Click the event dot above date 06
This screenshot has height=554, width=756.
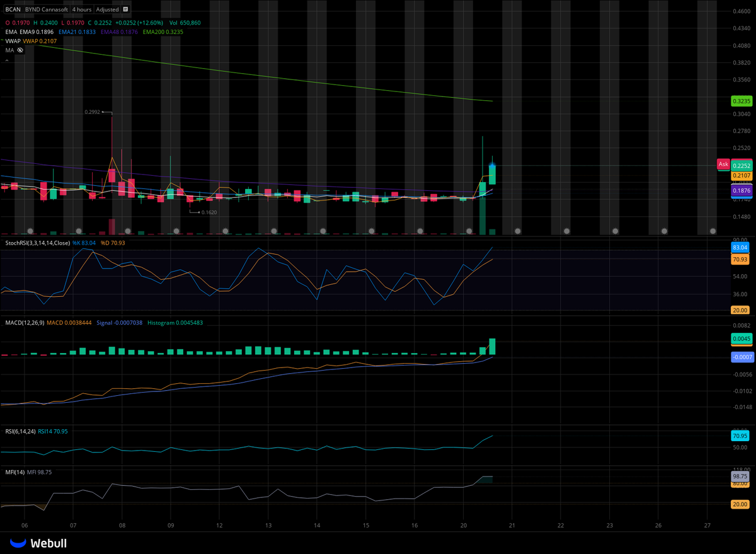tap(29, 231)
